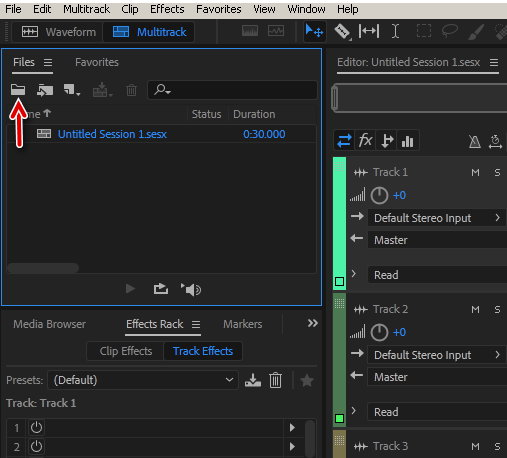The image size is (507, 458).
Task: Switch to the Markers tab
Action: (243, 324)
